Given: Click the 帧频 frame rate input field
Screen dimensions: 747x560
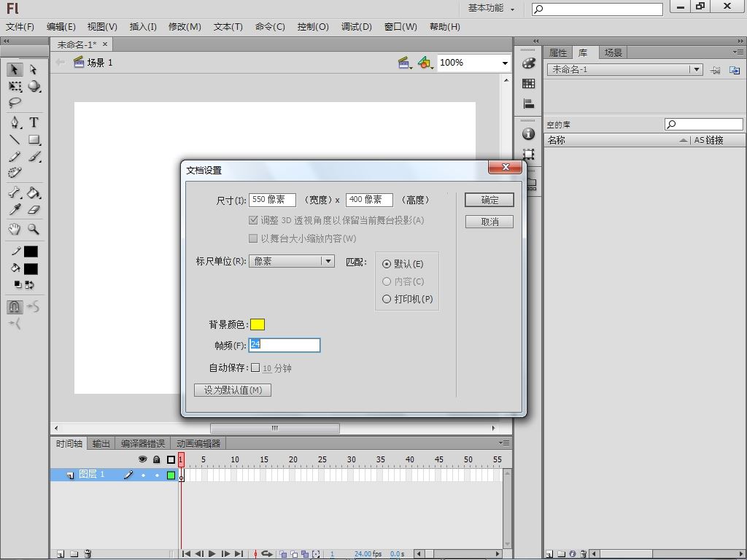Looking at the screenshot, I should 285,345.
